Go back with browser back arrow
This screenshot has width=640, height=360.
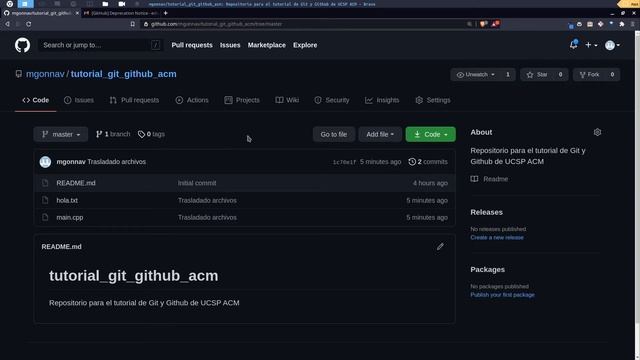[x=7, y=24]
